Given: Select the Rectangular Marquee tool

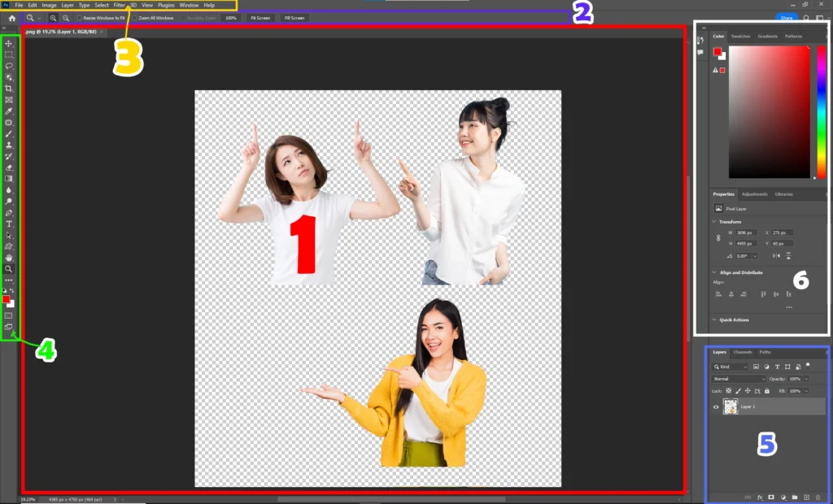Looking at the screenshot, I should tap(8, 54).
